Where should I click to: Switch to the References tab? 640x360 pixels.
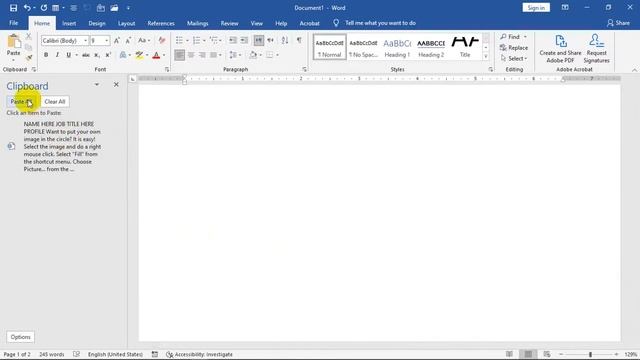(x=161, y=23)
